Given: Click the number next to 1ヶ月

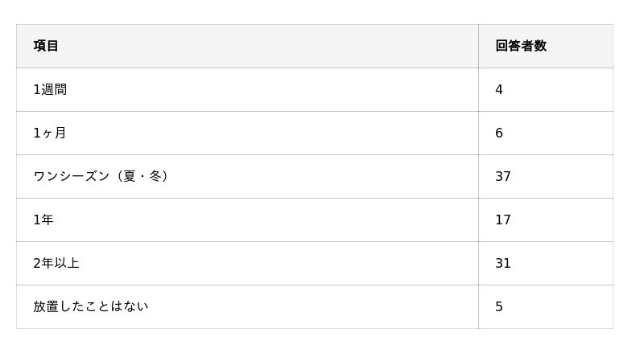Looking at the screenshot, I should coord(499,133).
